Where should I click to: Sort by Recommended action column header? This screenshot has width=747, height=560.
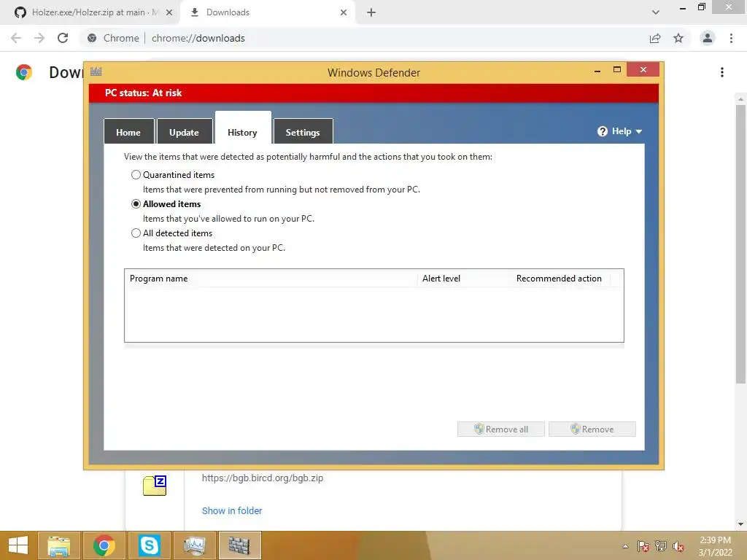click(x=561, y=279)
